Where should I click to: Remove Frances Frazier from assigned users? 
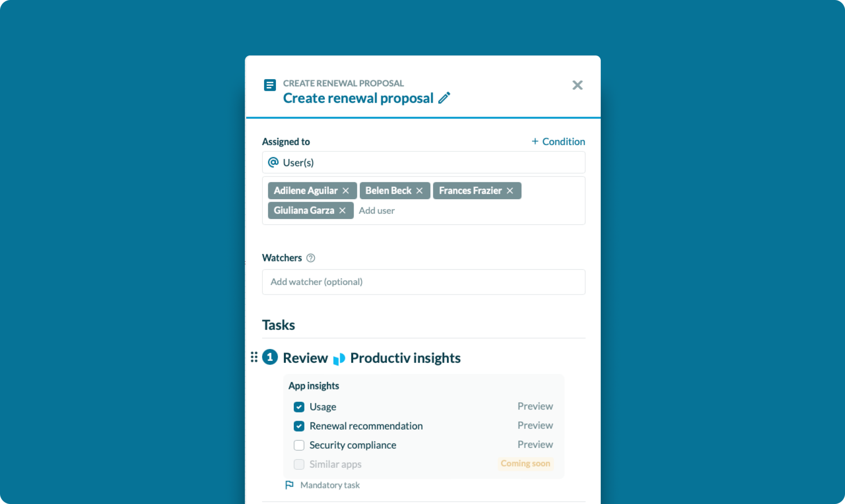[511, 190]
